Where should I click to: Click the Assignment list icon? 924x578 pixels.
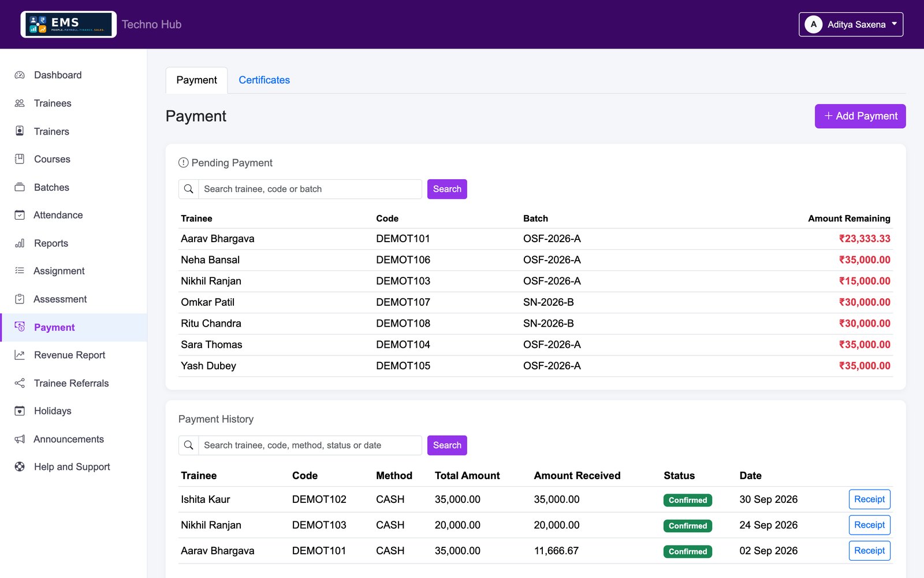coord(20,271)
